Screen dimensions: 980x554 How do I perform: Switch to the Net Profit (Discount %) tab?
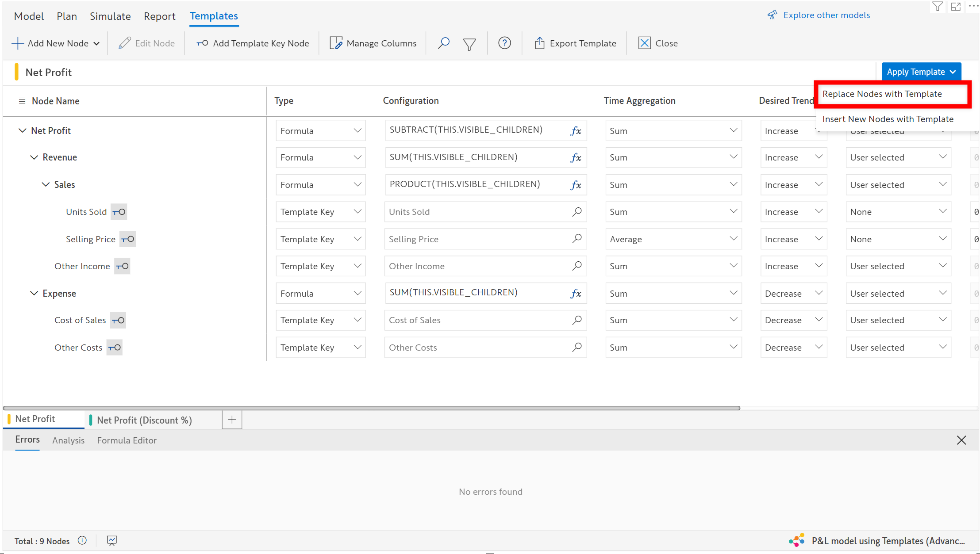pyautogui.click(x=144, y=420)
